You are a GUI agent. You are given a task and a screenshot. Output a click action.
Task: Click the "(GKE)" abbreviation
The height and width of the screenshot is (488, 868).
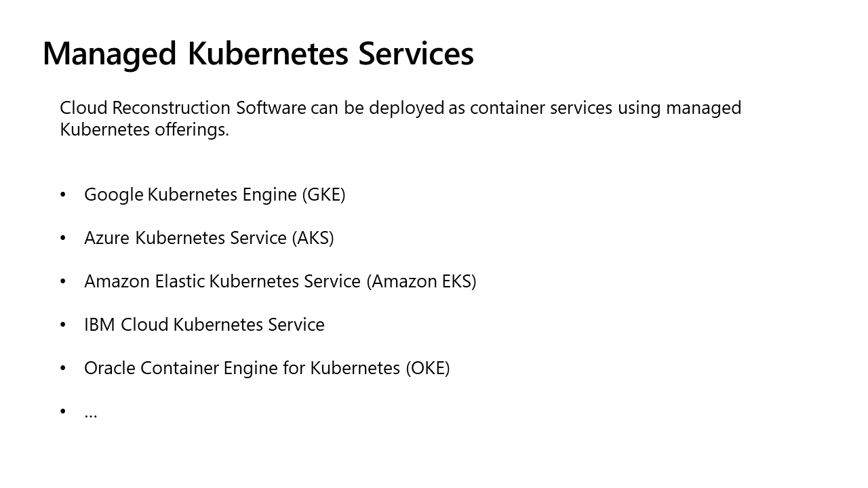[x=323, y=195]
